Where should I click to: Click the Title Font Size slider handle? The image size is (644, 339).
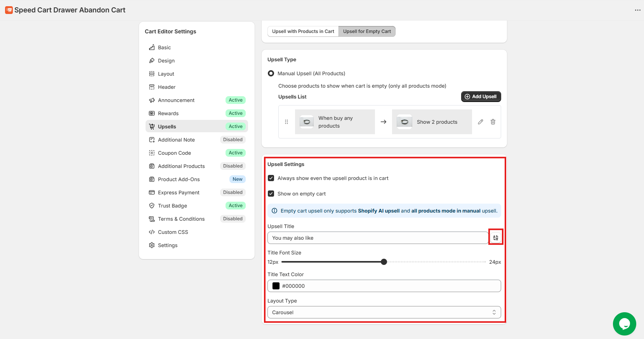pyautogui.click(x=384, y=262)
